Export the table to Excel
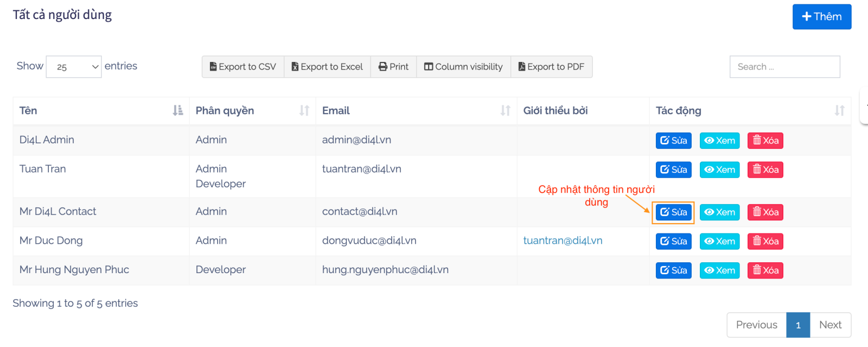This screenshot has width=868, height=347. pos(327,67)
